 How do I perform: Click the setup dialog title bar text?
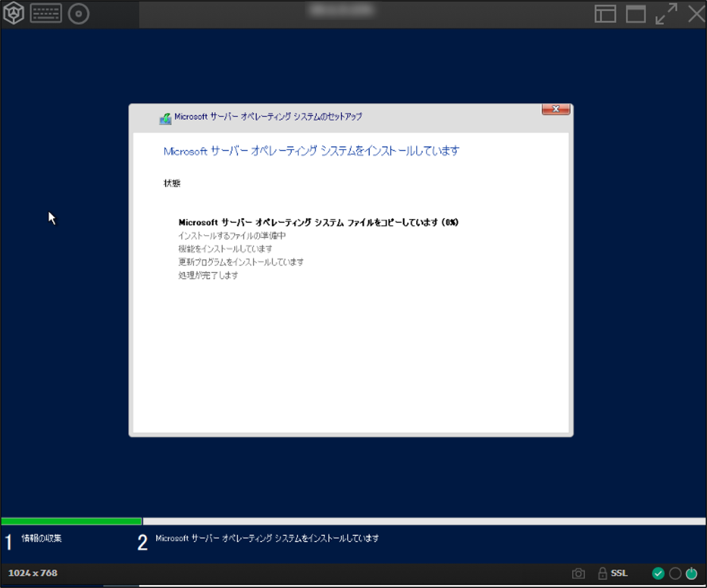tap(268, 116)
